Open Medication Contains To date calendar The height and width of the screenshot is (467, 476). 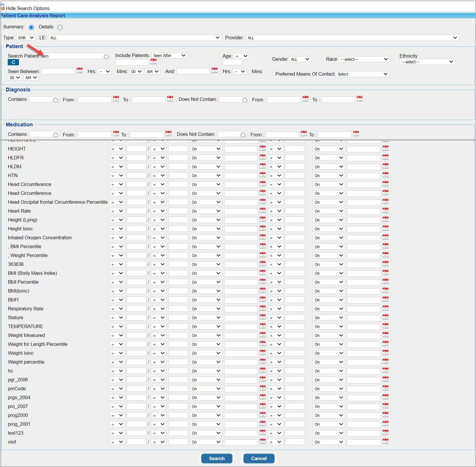pyautogui.click(x=169, y=134)
